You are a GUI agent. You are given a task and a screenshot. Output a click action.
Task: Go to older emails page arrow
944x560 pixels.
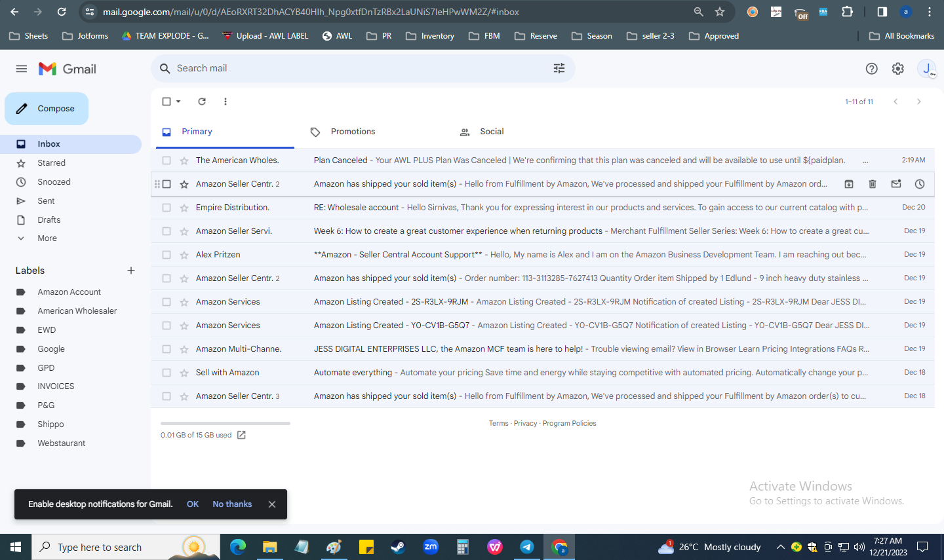point(919,102)
